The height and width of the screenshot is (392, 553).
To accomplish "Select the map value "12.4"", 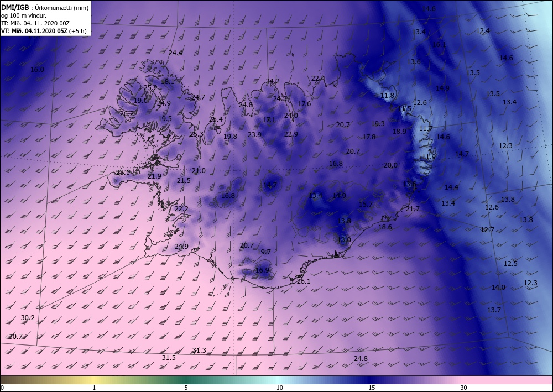I will point(483,30).
